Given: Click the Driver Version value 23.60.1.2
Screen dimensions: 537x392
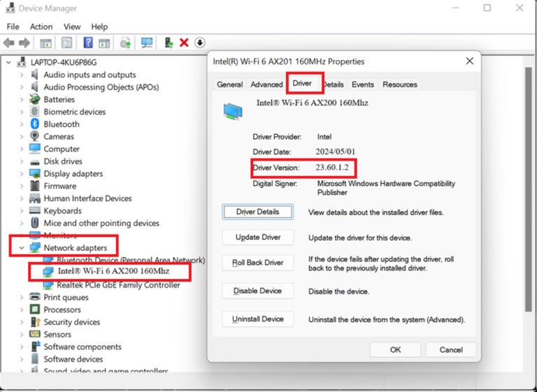Looking at the screenshot, I should (332, 168).
